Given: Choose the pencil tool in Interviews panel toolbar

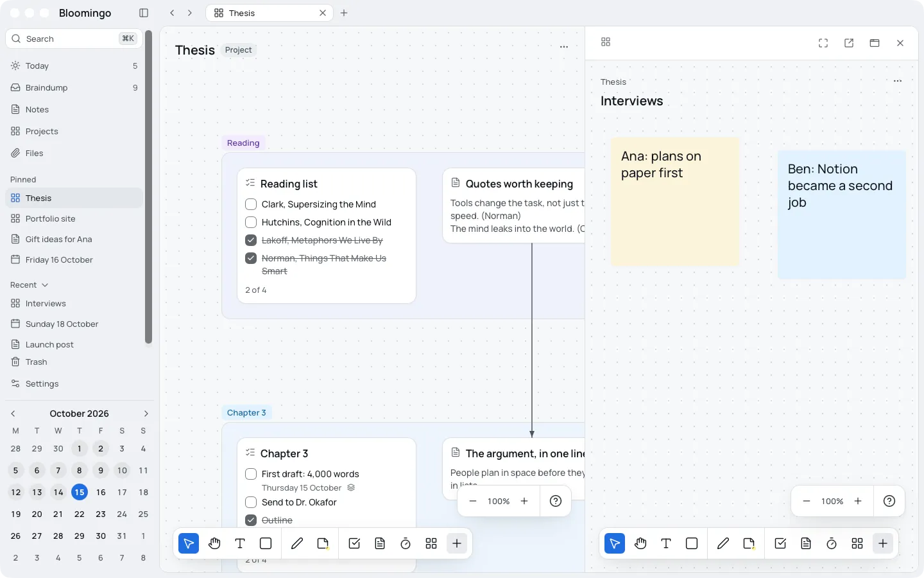Looking at the screenshot, I should (723, 543).
